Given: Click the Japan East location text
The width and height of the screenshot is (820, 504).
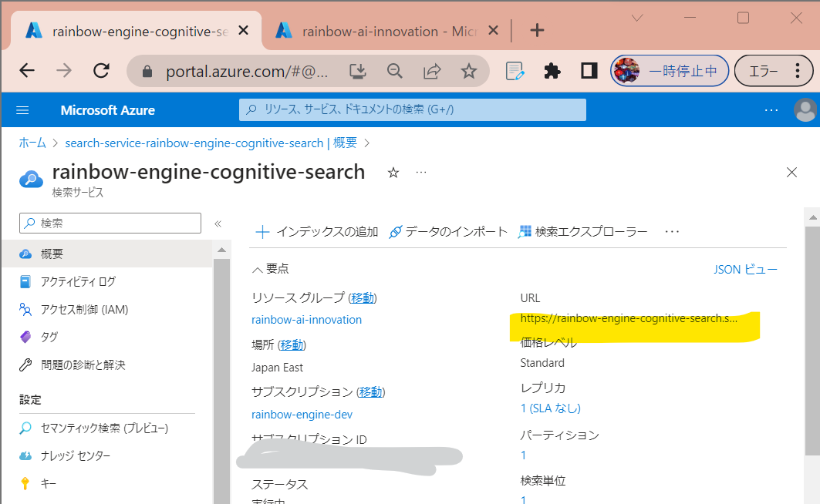Looking at the screenshot, I should tap(277, 368).
